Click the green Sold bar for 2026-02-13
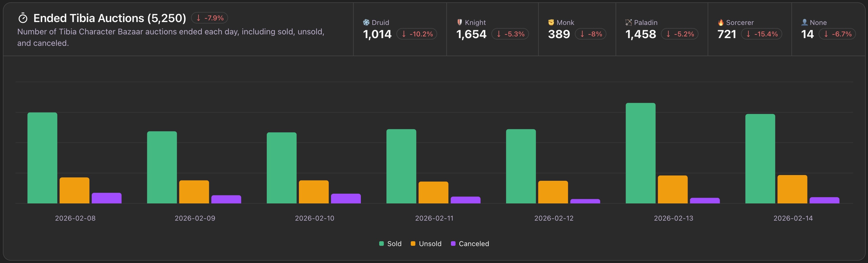 [641, 153]
